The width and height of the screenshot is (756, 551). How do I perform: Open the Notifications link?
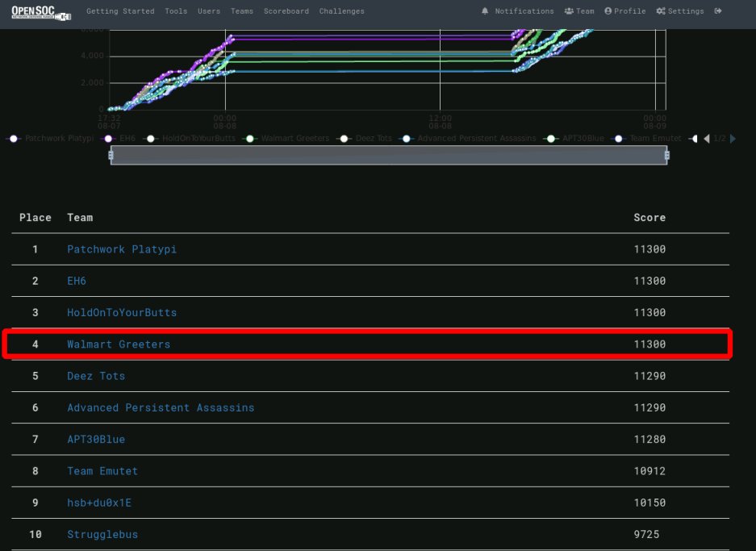tap(524, 11)
